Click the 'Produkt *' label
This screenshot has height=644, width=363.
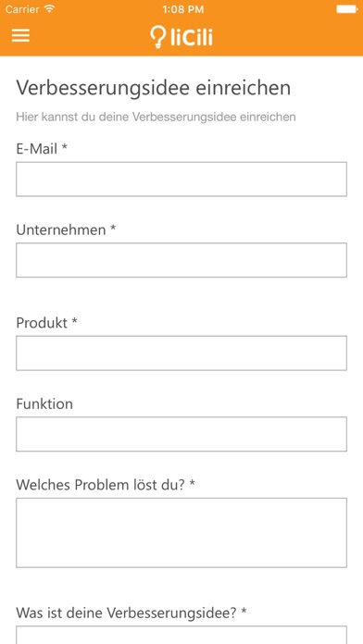(x=46, y=323)
